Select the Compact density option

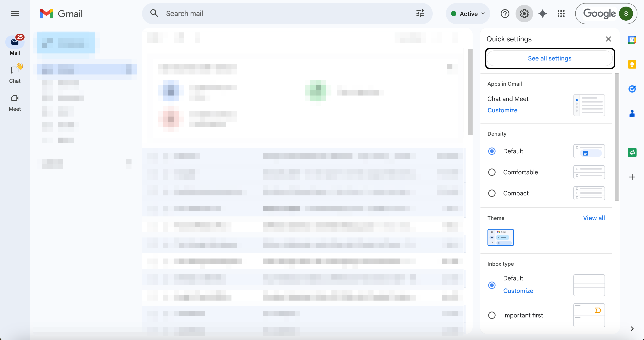tap(491, 193)
